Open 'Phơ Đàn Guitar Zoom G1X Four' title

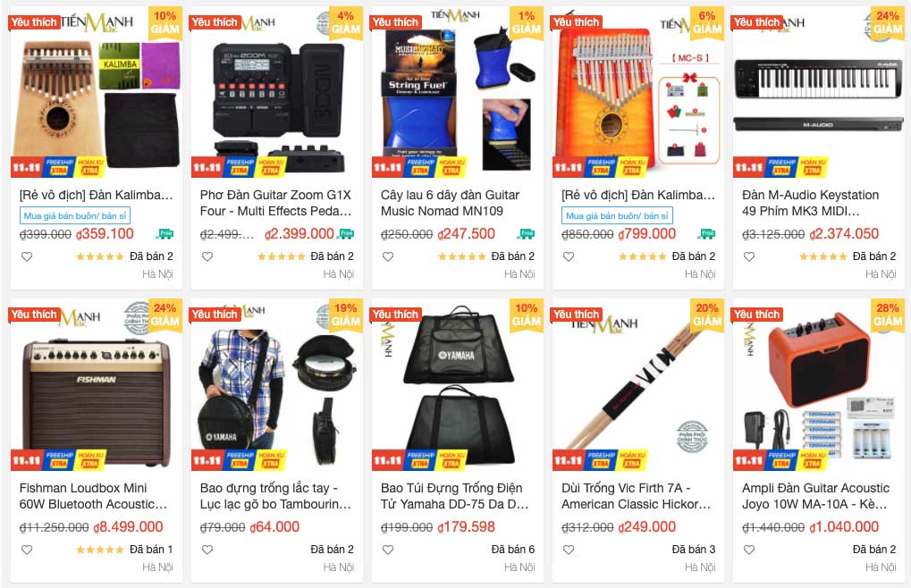275,203
